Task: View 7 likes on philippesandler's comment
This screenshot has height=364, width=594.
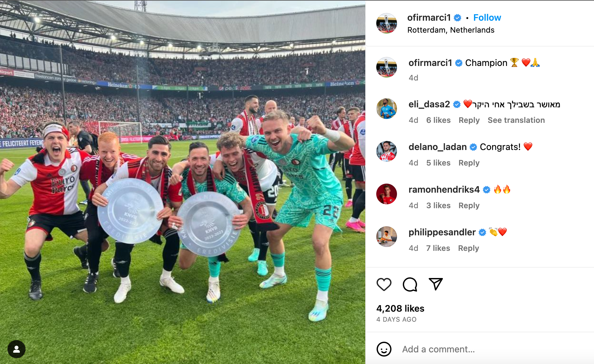Action: (x=438, y=248)
